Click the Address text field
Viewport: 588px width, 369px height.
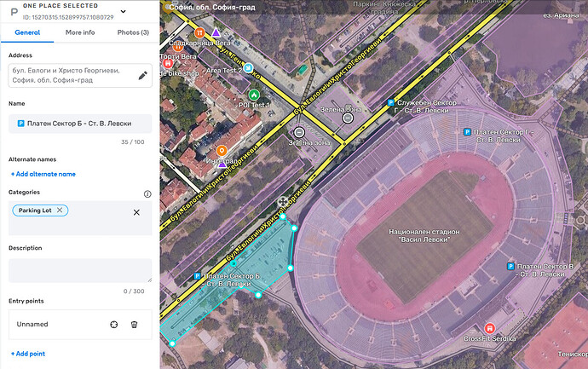tap(80, 75)
